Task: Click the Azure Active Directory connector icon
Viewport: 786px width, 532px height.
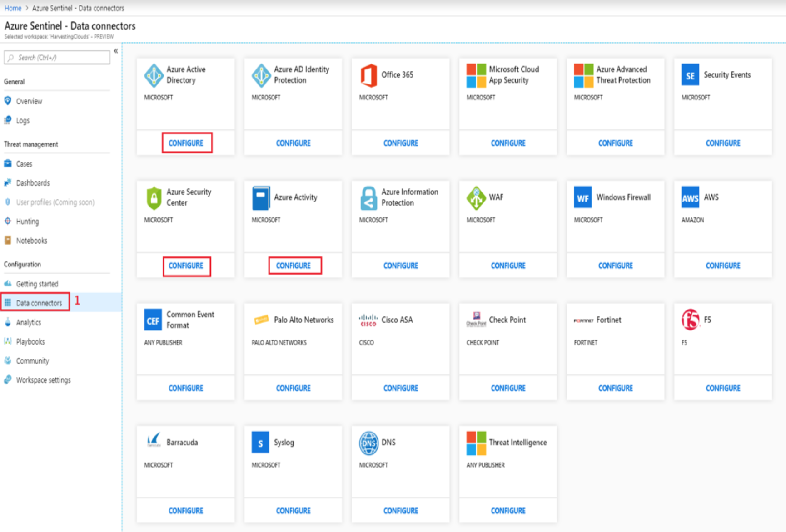Action: [154, 75]
